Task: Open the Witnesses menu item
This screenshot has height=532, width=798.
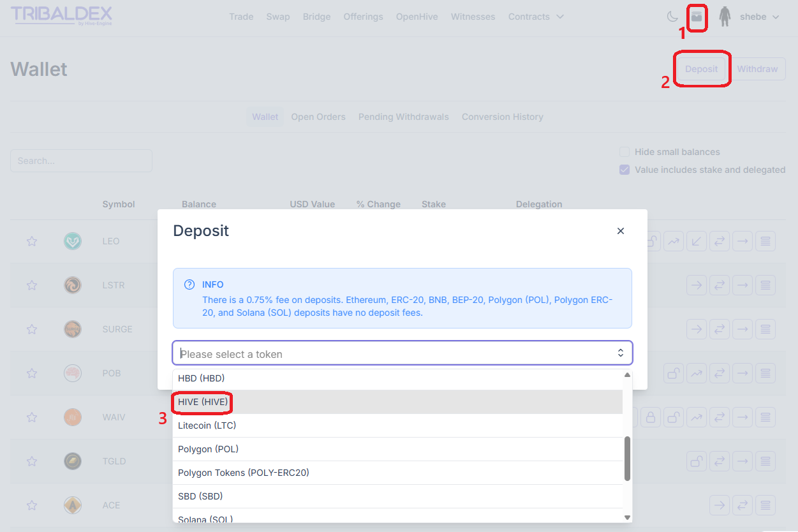Action: pos(473,17)
